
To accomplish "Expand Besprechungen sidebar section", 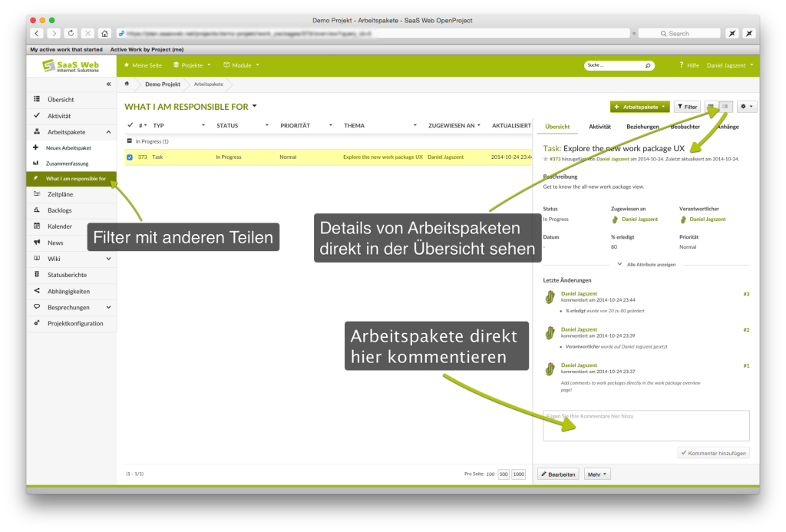I will (x=108, y=307).
